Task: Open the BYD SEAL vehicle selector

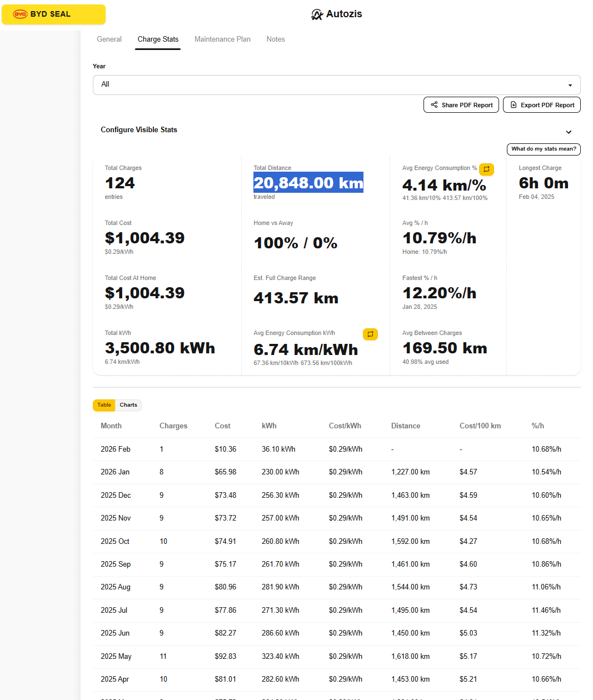Action: 53,14
